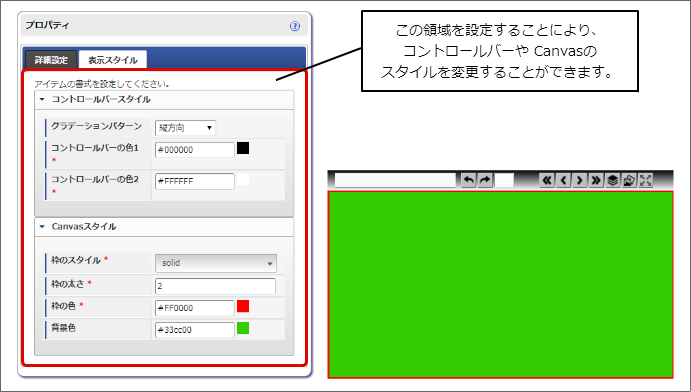
Task: Jump to first page with double-left chevron
Action: [547, 180]
